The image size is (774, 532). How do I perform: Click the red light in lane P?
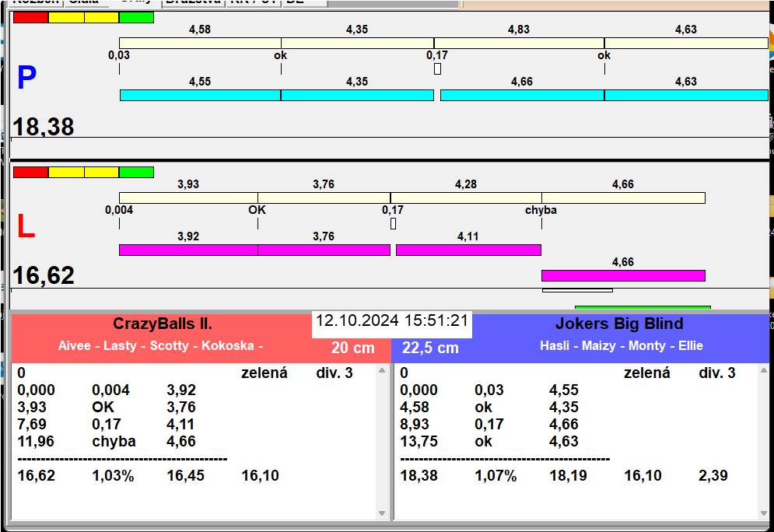point(30,17)
